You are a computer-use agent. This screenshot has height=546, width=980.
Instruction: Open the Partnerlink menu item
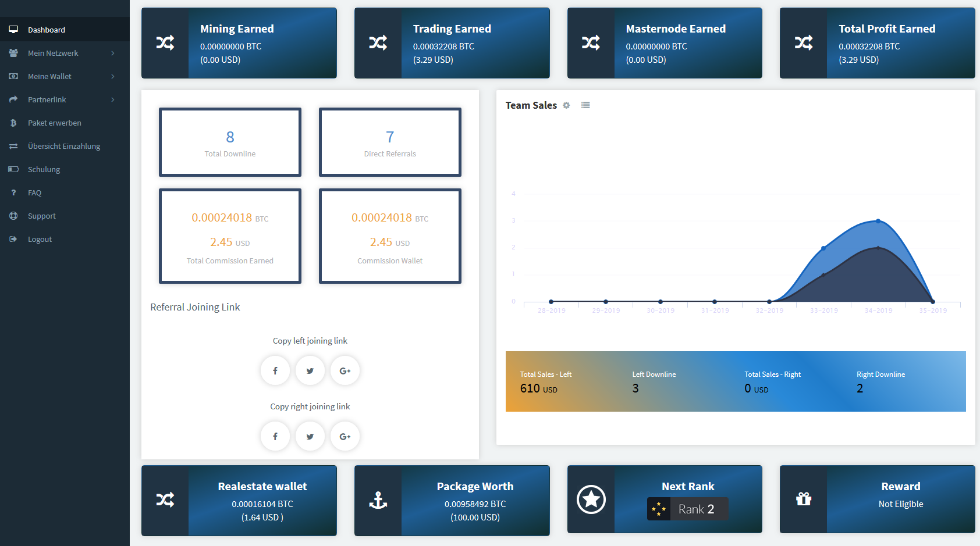point(65,99)
